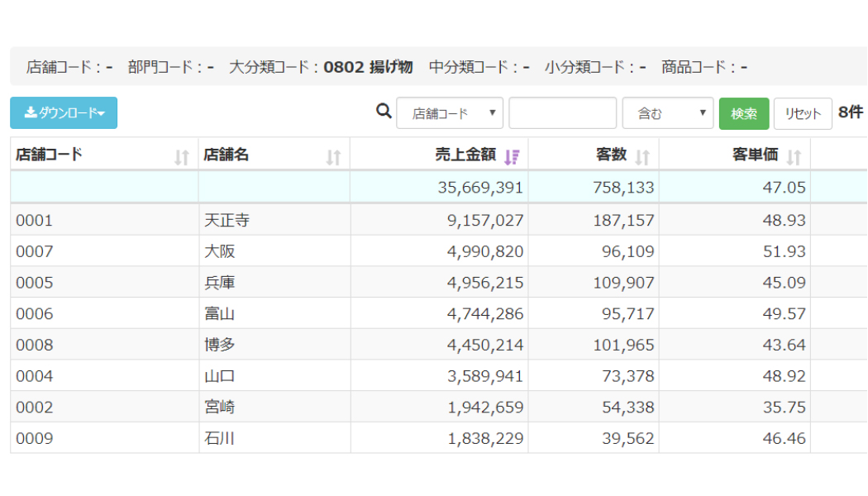The width and height of the screenshot is (868, 496).
Task: Expand the 店舗コード search field dropdown
Action: (450, 113)
